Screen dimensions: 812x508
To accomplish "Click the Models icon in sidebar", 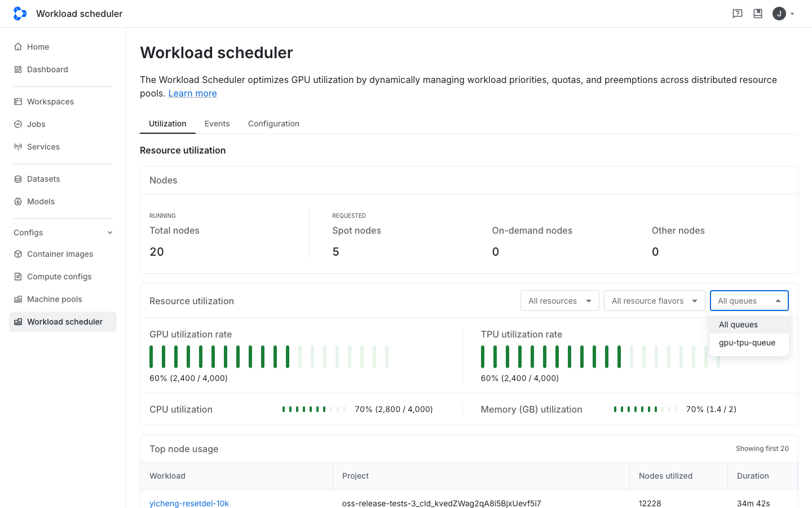I will click(18, 202).
